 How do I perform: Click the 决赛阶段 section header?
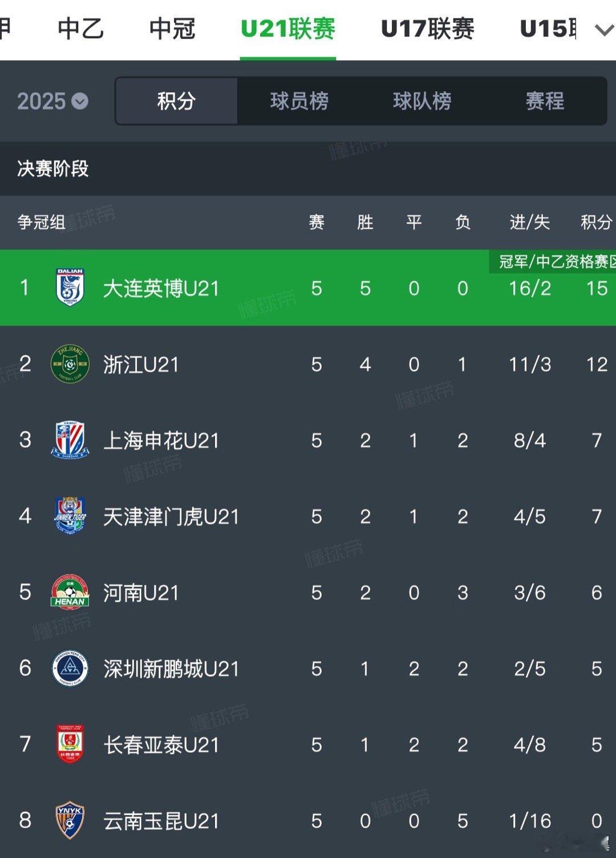pos(53,169)
